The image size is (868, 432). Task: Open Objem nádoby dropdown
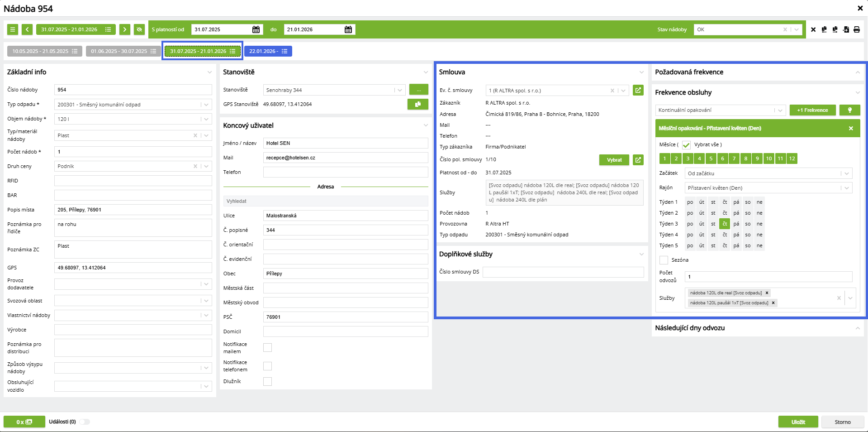pos(206,119)
